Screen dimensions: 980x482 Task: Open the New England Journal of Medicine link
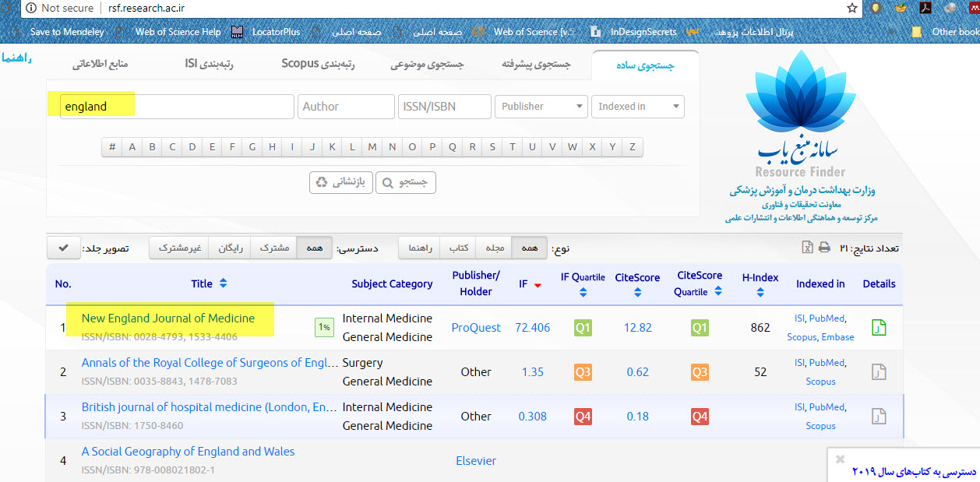(168, 318)
